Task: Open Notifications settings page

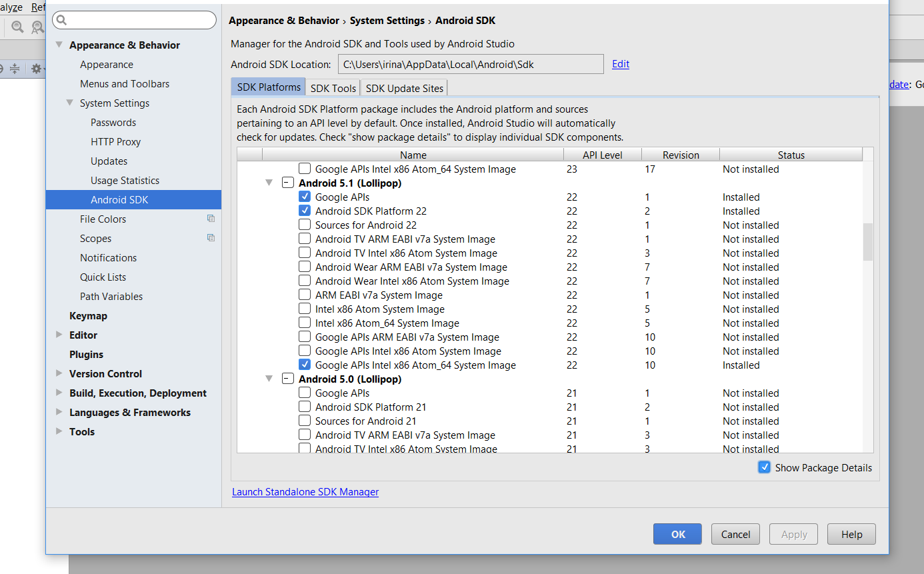Action: coord(108,258)
